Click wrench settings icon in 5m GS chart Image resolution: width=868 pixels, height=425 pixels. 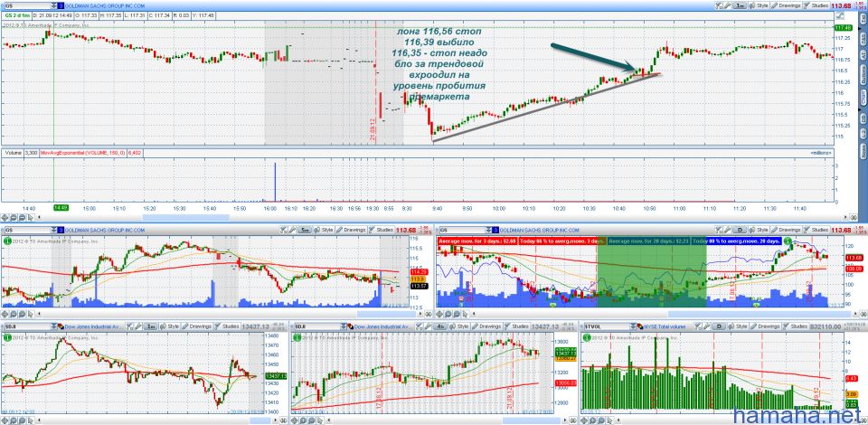click(x=292, y=229)
